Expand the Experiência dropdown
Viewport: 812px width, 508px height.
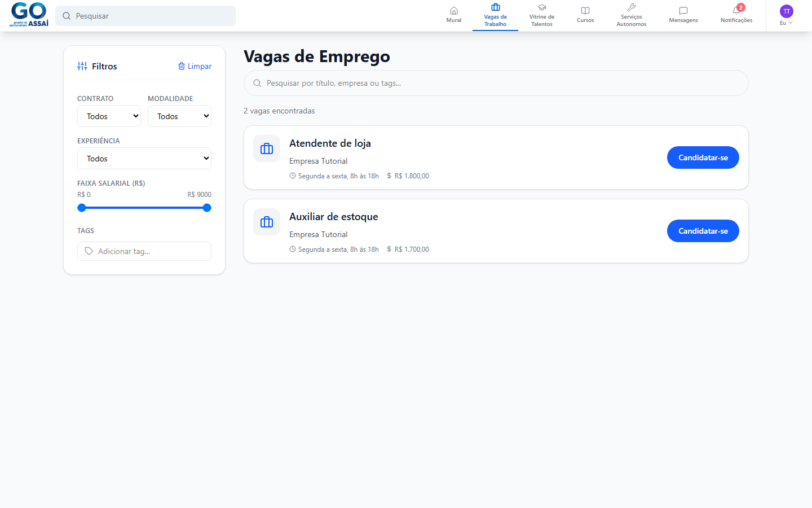(x=144, y=159)
